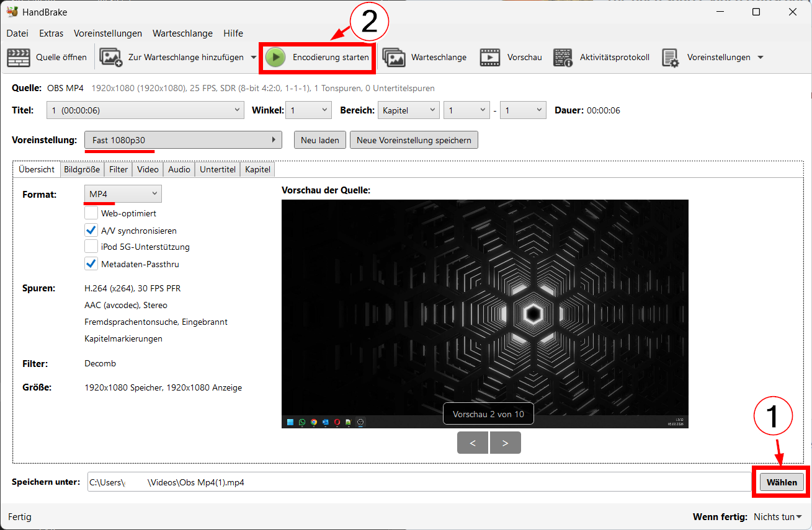
Task: Show next preview with the > button
Action: click(x=505, y=443)
